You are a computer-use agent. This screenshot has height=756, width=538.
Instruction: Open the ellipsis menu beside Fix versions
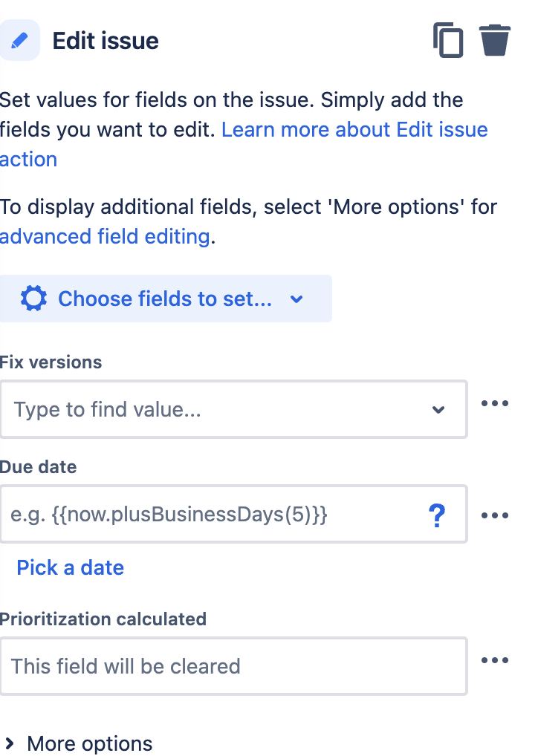point(495,403)
